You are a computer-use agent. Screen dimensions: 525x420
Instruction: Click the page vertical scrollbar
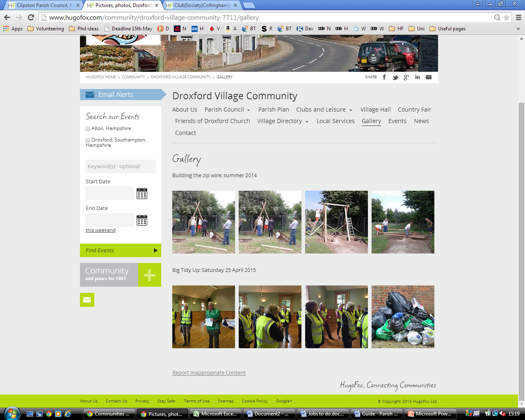click(521, 246)
